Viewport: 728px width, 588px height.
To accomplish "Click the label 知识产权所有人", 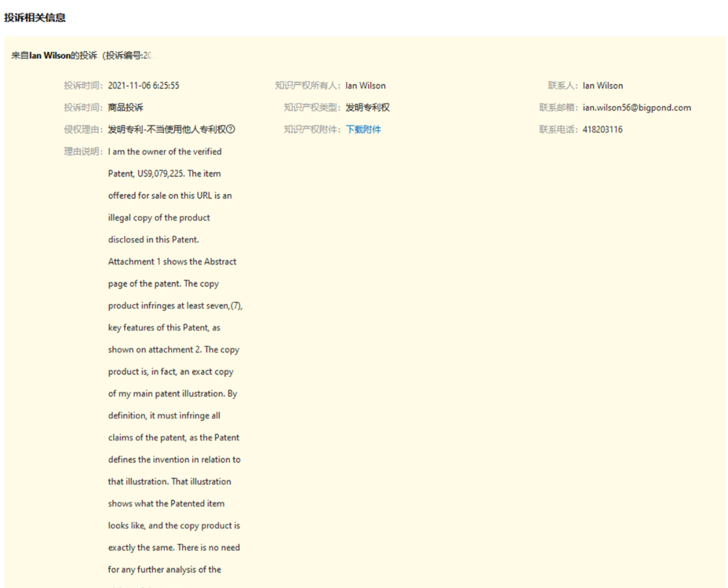I will pos(307,86).
